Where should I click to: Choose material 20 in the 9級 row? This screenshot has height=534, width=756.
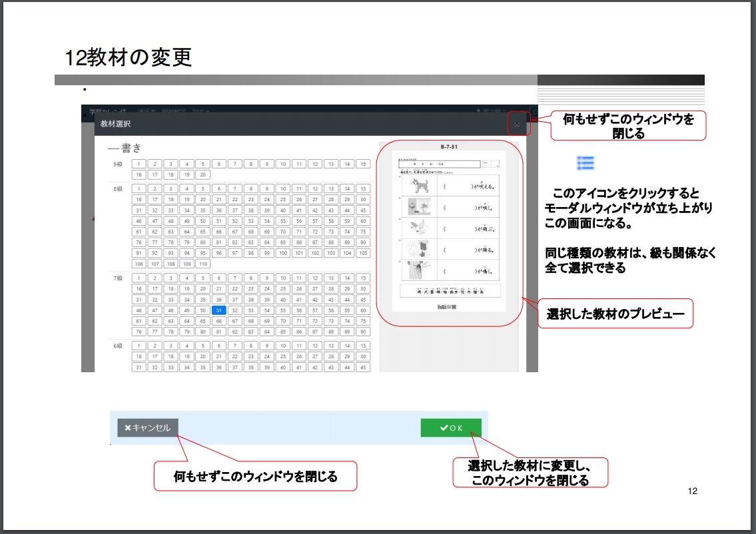202,174
